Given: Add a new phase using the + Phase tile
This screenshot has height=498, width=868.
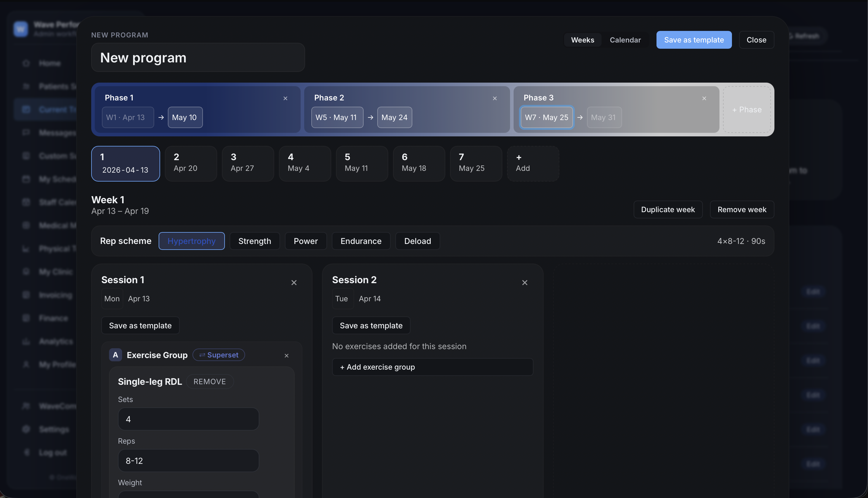Looking at the screenshot, I should 747,109.
